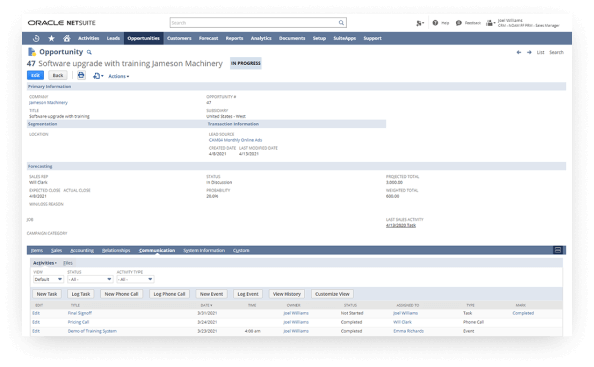Switch to the Sales subtab
Screen dimensions: 594x367
tap(56, 250)
